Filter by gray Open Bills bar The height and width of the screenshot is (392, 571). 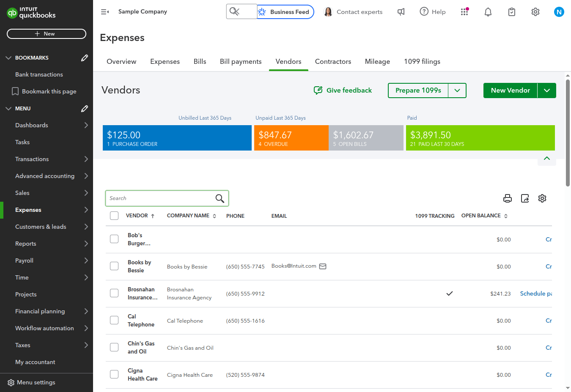(366, 138)
